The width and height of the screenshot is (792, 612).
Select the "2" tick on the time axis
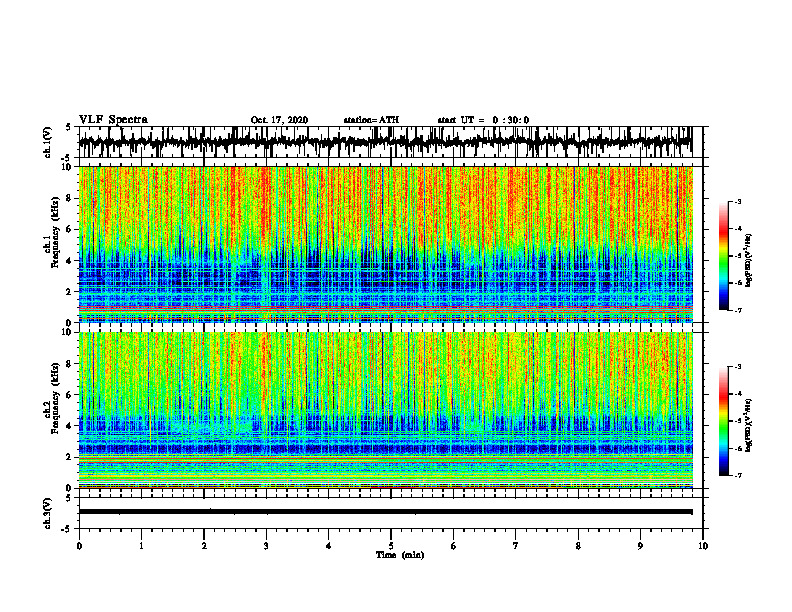(x=204, y=546)
